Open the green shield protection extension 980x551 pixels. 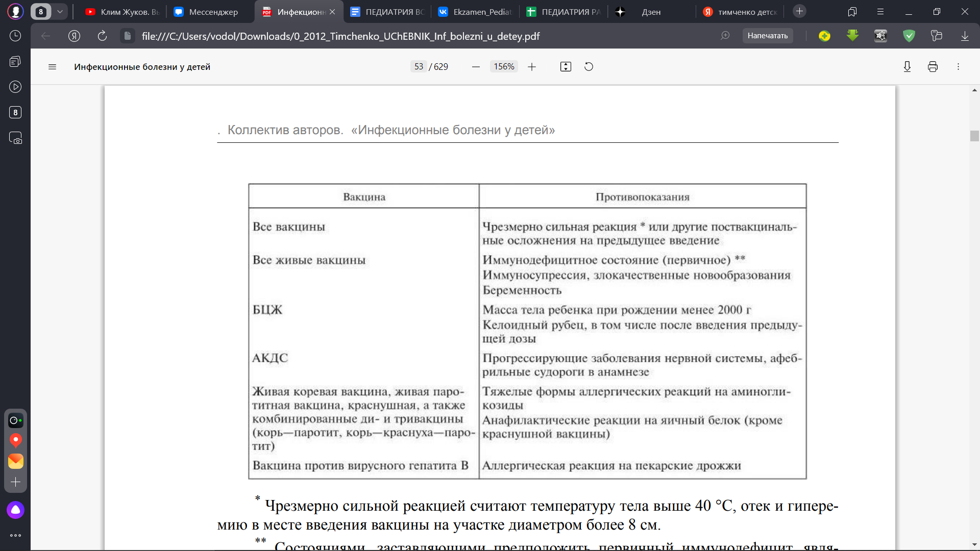(909, 36)
